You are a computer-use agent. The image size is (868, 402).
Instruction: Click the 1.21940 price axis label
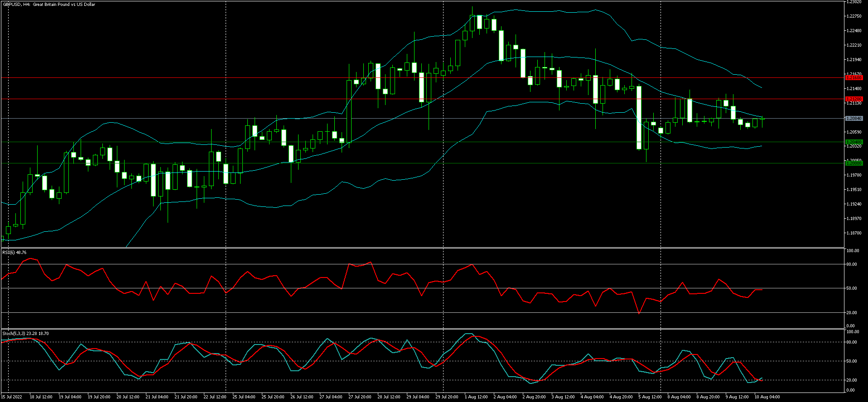tap(854, 60)
